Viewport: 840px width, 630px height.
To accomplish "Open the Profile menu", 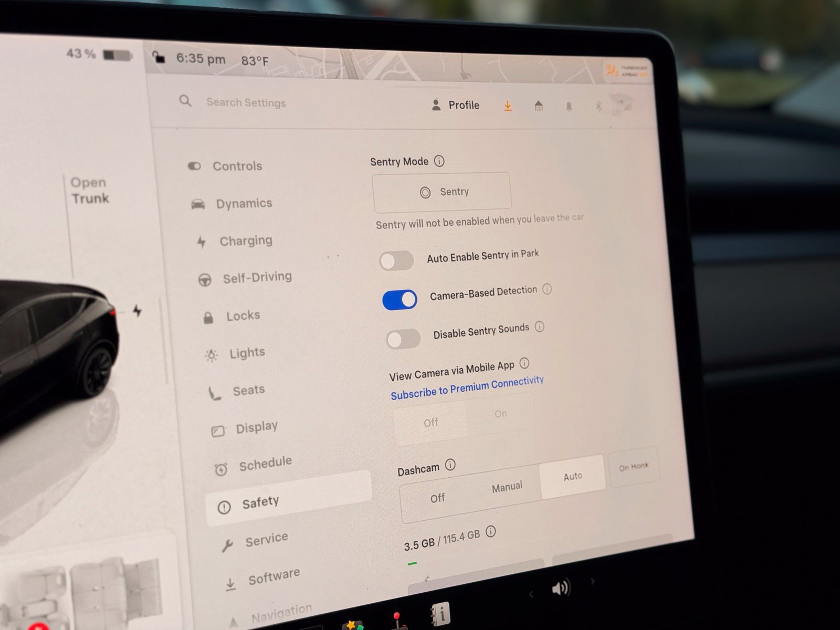I will pos(455,105).
